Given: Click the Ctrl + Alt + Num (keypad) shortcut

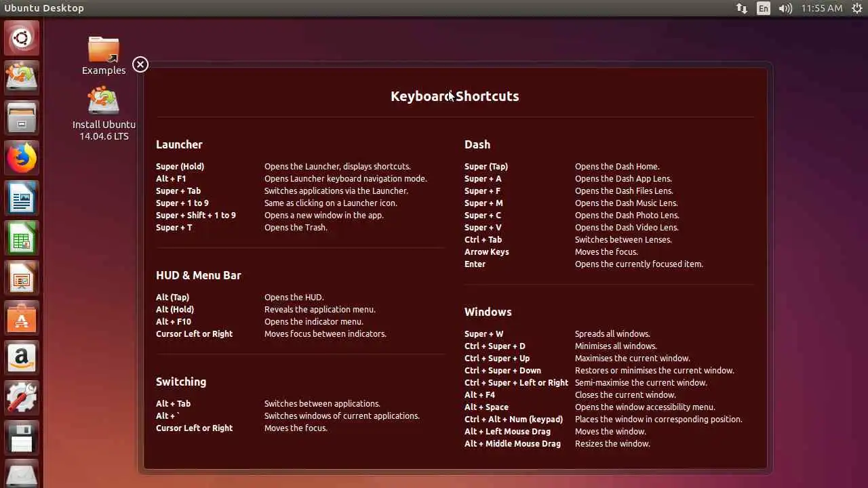Looking at the screenshot, I should (x=514, y=419).
